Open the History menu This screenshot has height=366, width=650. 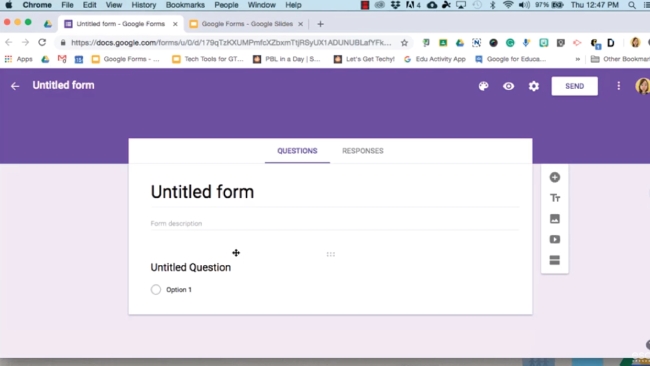(x=144, y=5)
